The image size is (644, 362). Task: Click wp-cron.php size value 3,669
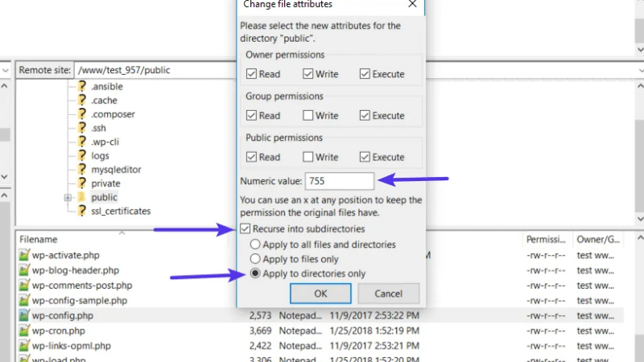pos(260,331)
